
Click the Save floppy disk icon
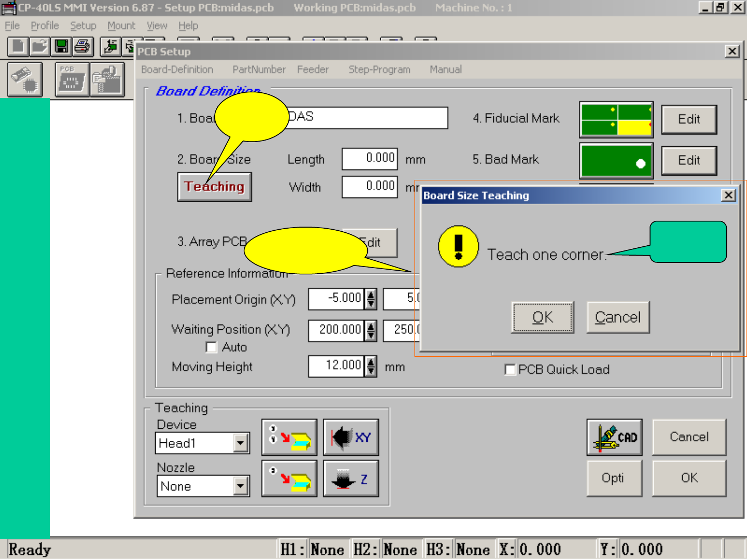61,47
